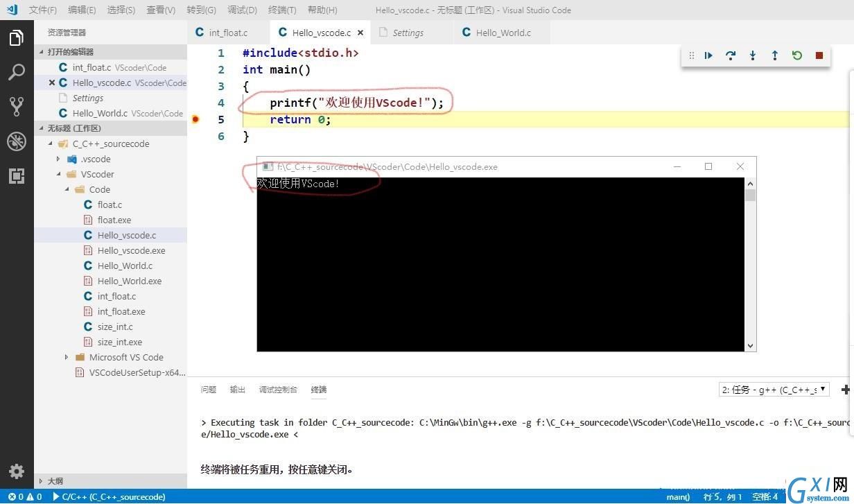The width and height of the screenshot is (854, 504).
Task: Close the Hello_vscode.c editor tab
Action: (360, 33)
